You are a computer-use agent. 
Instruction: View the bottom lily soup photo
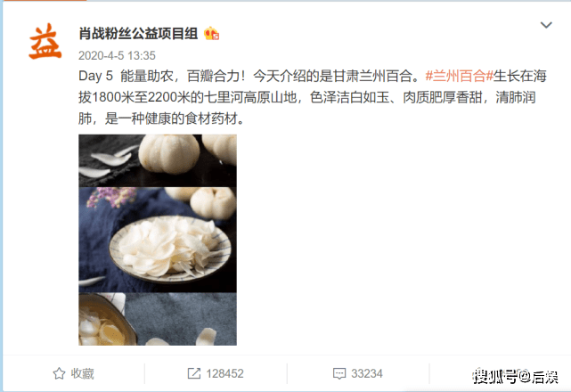158,319
